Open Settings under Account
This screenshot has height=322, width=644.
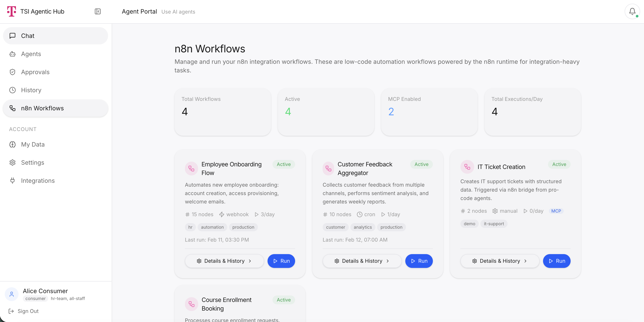click(x=56, y=163)
